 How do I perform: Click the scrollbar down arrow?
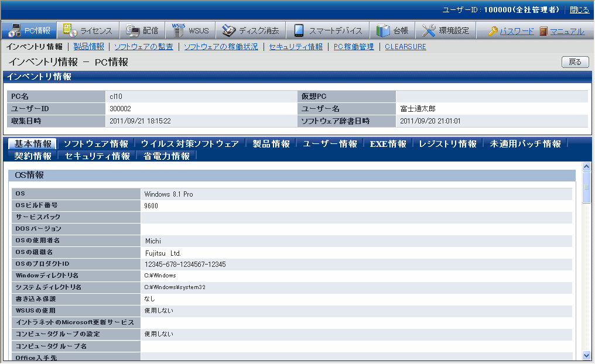[587, 355]
